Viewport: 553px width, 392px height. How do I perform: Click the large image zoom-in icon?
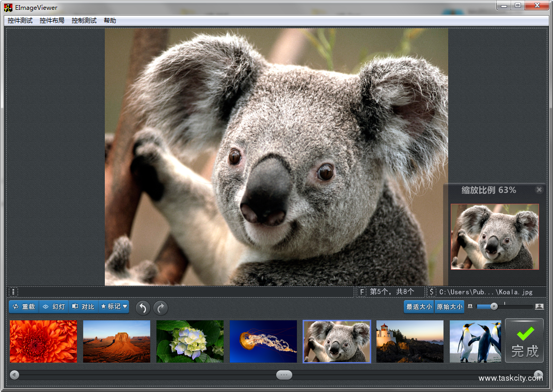[539, 306]
